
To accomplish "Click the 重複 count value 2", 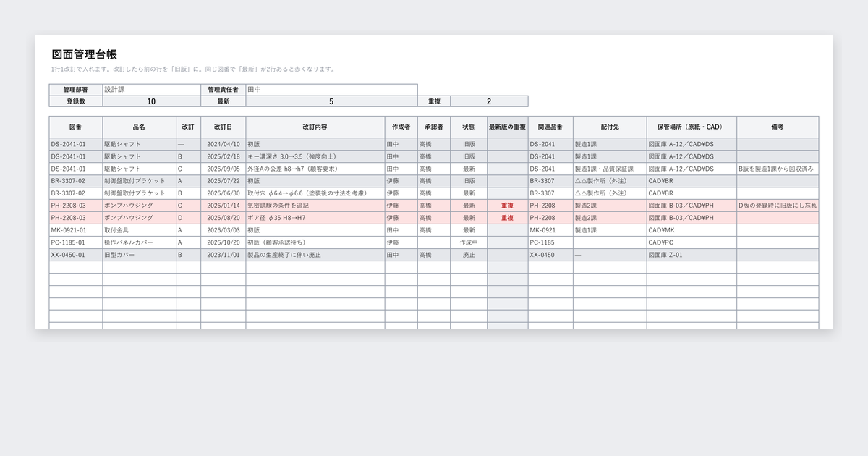I will pyautogui.click(x=489, y=101).
